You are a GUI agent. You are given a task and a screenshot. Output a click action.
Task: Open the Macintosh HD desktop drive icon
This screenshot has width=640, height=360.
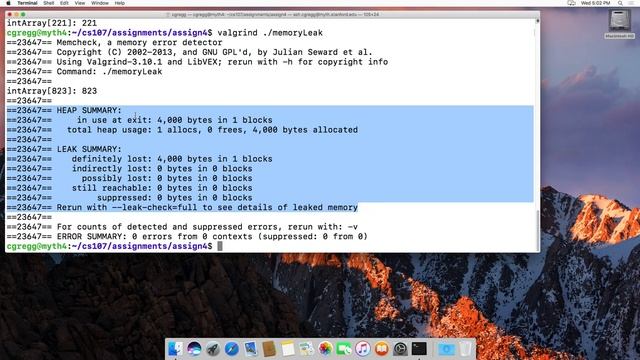620,24
